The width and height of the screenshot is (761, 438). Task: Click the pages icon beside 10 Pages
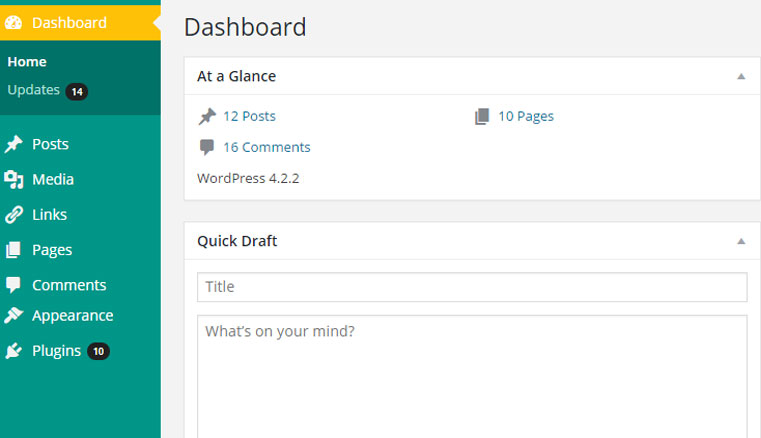click(x=481, y=116)
